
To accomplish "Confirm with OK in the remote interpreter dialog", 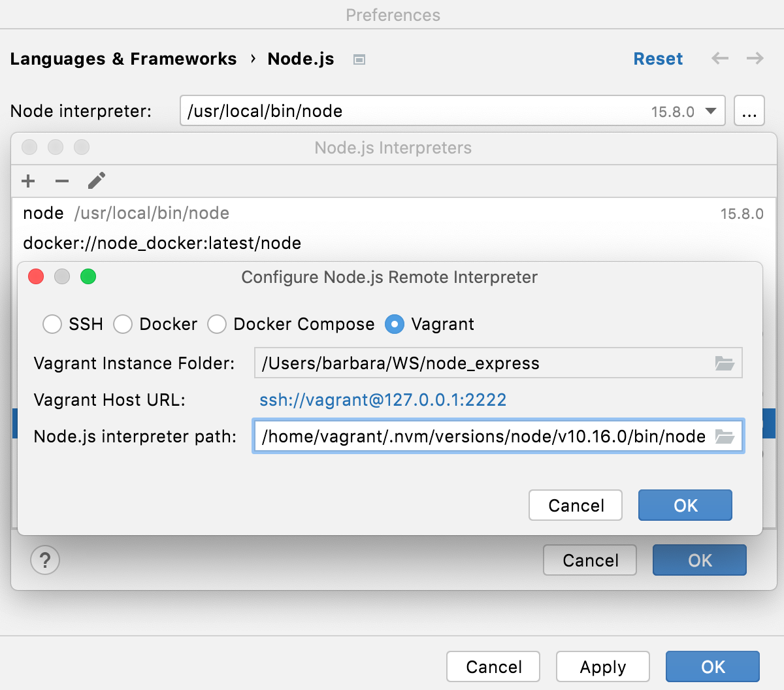I will (685, 504).
